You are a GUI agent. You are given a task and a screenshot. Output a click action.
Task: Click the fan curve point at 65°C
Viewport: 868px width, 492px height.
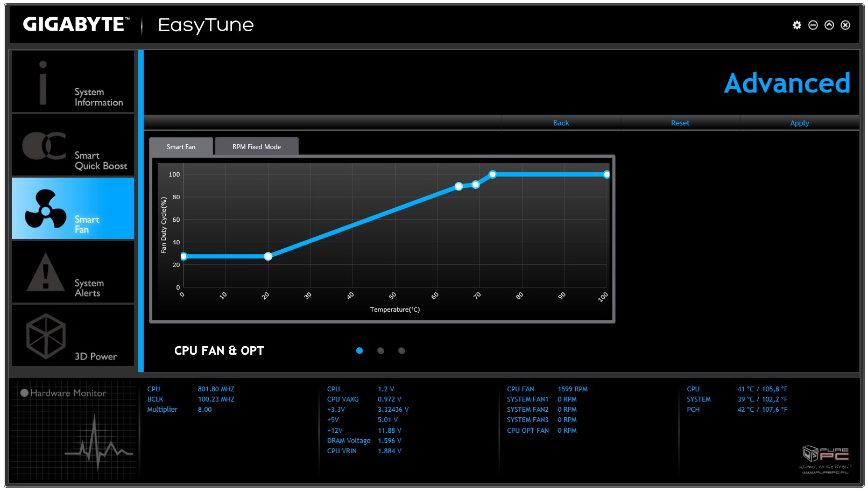(x=458, y=186)
